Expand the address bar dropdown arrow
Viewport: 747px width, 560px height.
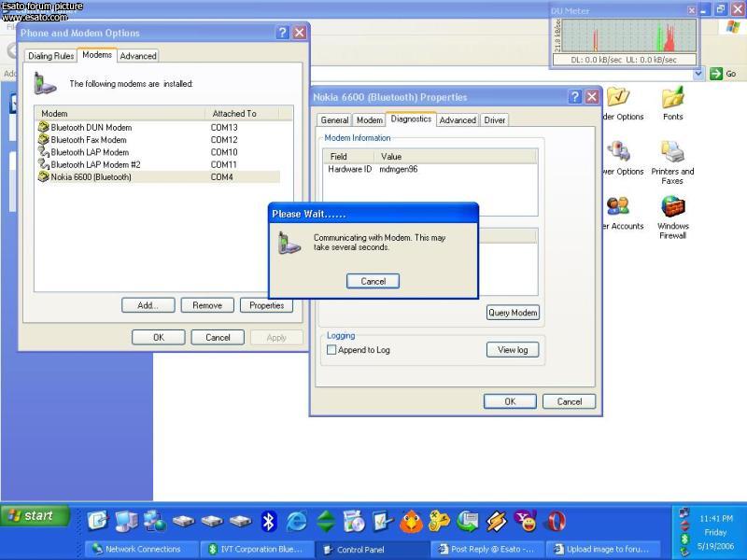point(698,74)
